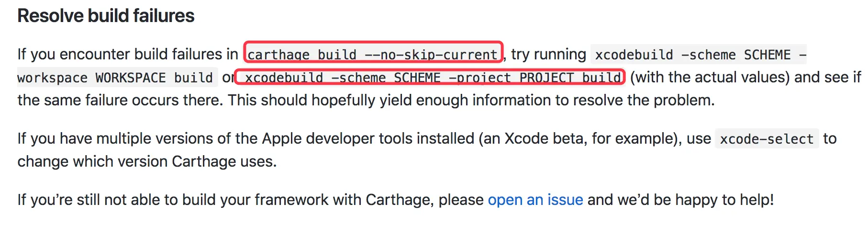
Task: Click the text "change which version Carthage uses"
Action: [146, 161]
